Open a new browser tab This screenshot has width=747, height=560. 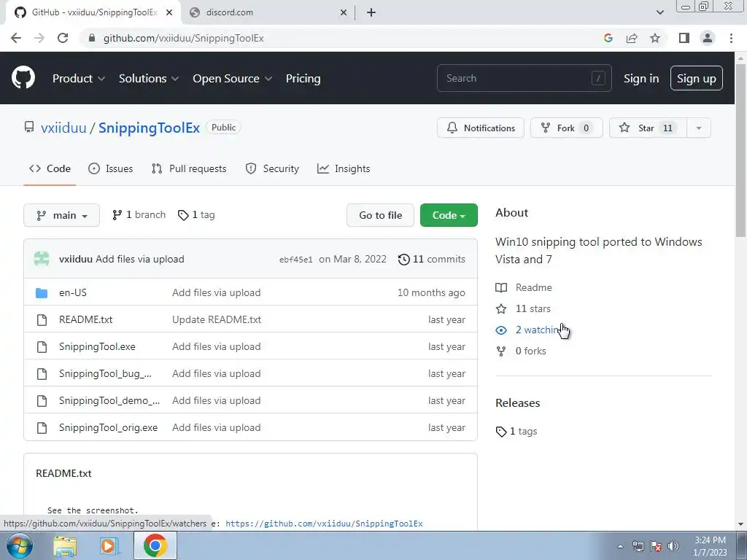(371, 12)
